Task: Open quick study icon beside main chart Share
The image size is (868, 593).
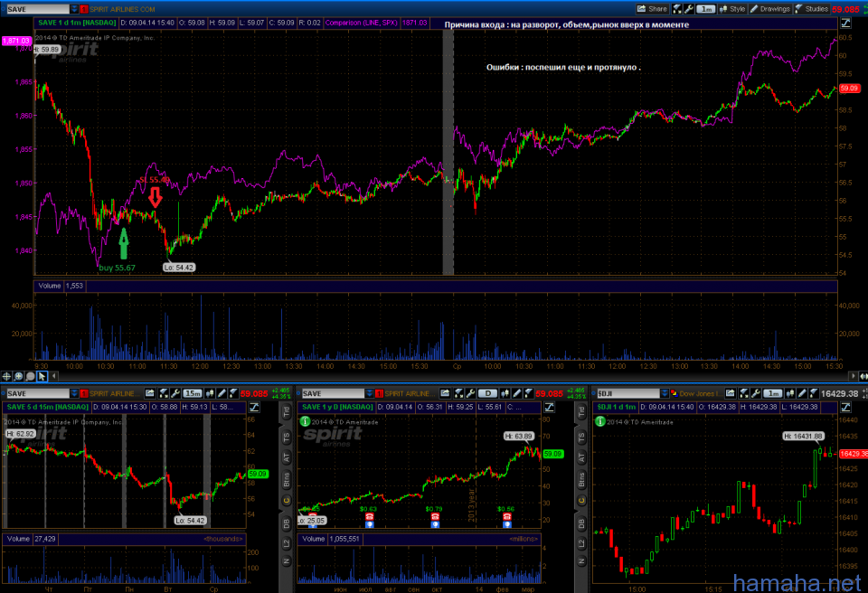Action: pos(677,9)
